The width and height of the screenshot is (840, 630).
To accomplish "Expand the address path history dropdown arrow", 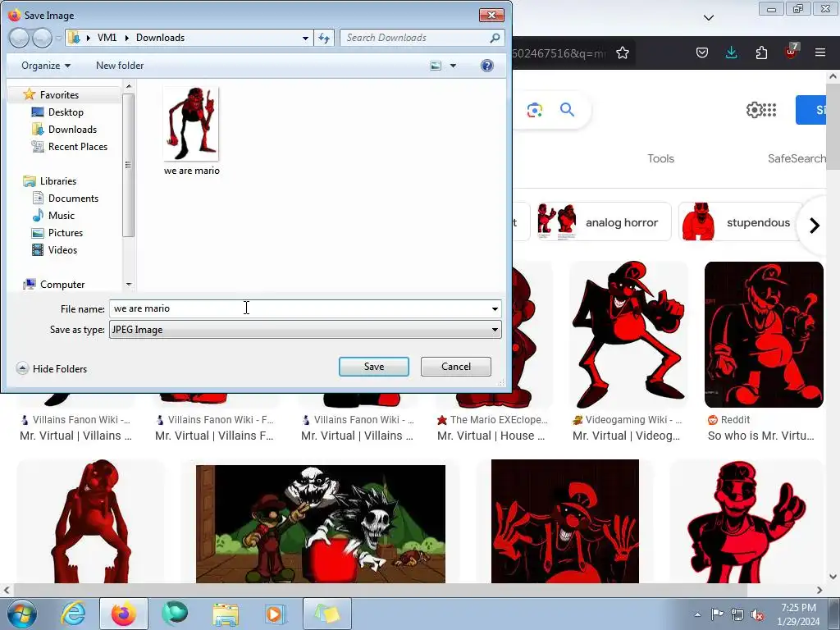I will 305,38.
